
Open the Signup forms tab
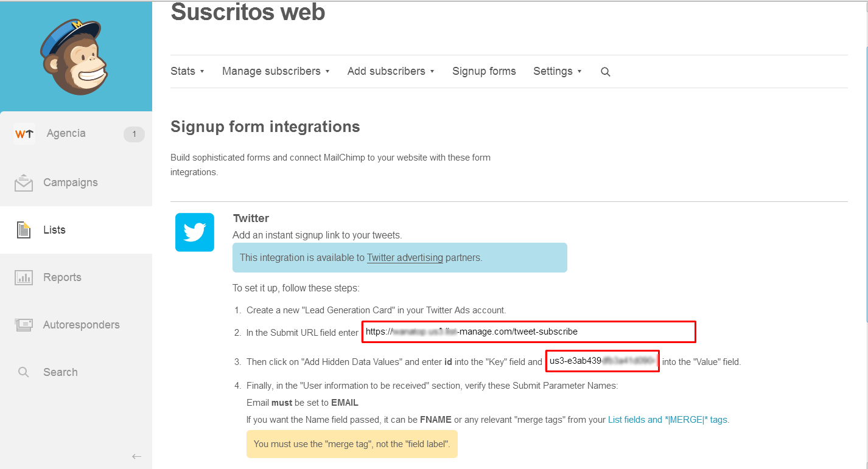[484, 71]
